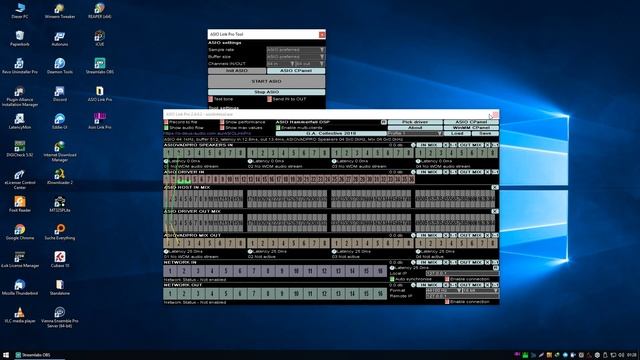
Task: Open Plugin Alliance Installation Manager icon
Action: 20,96
